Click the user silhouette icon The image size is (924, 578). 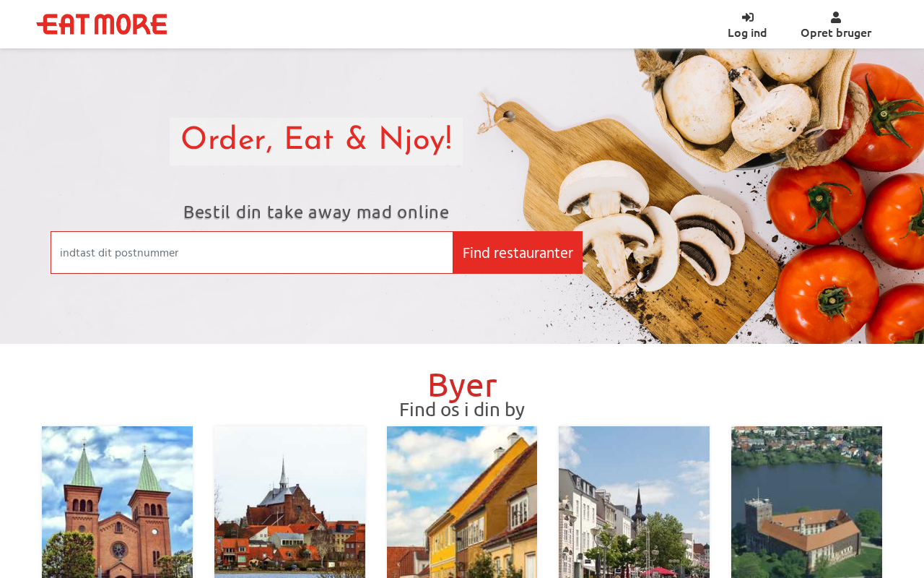(836, 17)
